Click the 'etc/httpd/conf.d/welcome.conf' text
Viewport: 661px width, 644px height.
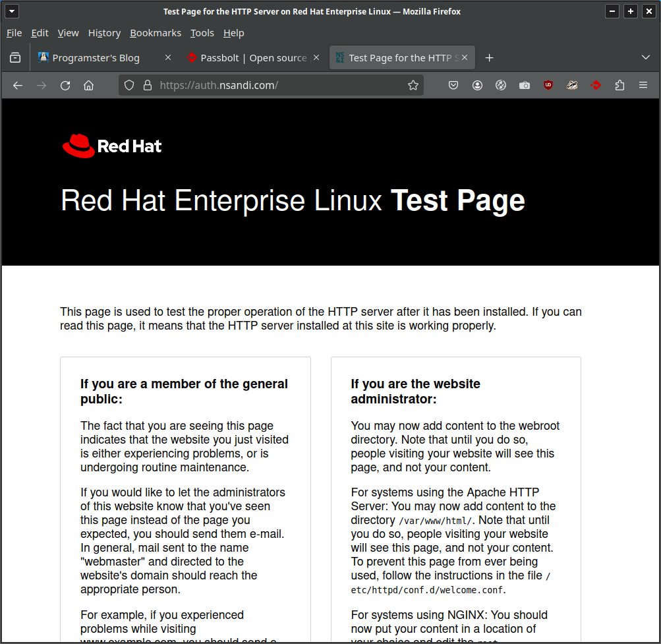click(428, 590)
